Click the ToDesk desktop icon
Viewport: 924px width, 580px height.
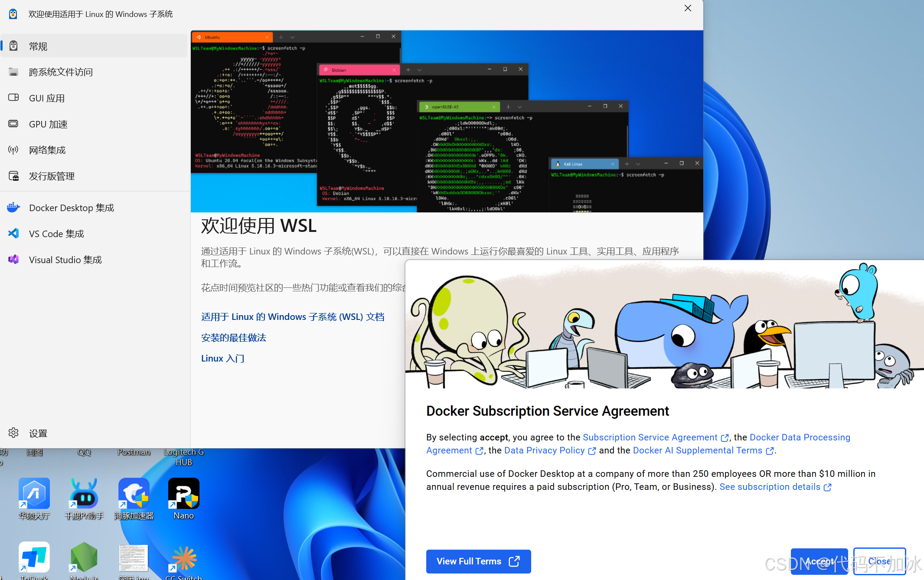34,560
